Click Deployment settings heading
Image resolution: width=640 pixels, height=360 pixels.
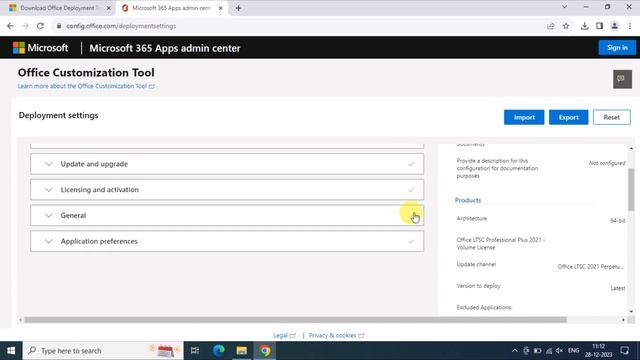tap(58, 116)
